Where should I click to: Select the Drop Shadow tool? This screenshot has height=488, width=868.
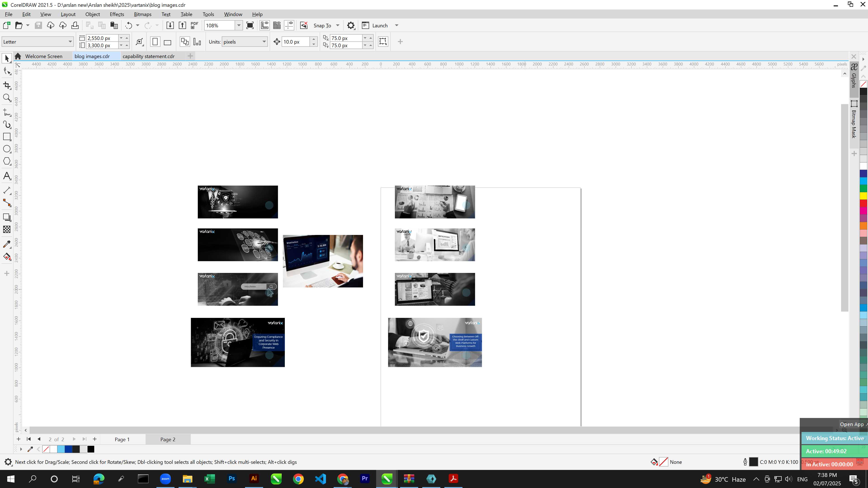[7, 217]
